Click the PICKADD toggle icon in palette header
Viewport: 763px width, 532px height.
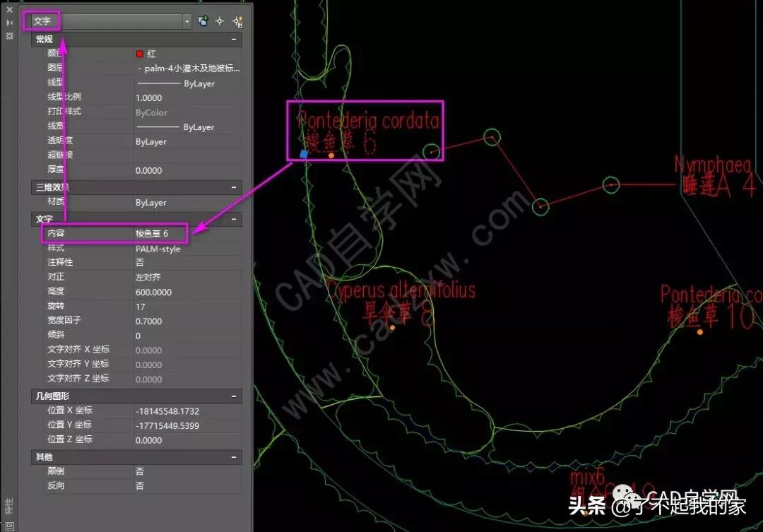(x=203, y=21)
